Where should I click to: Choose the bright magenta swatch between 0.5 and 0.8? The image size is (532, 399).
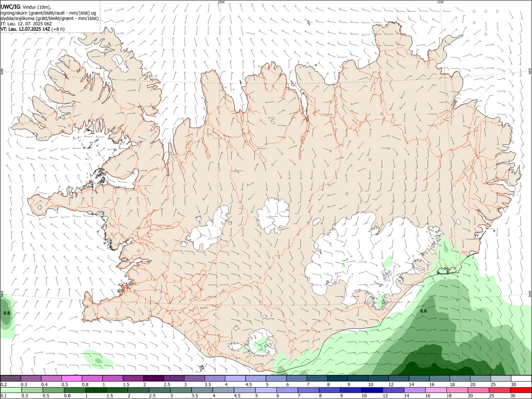tap(71, 378)
